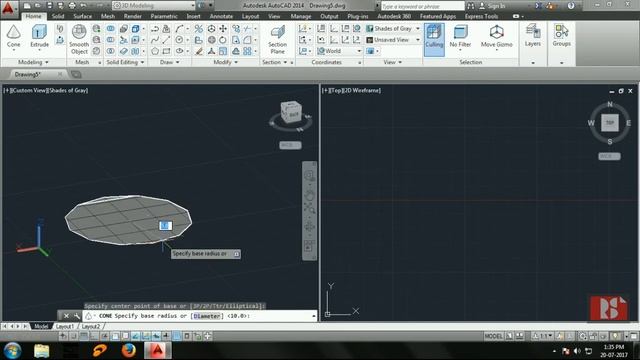640x360 pixels.
Task: Open the 3D Modeling workspace dropdown
Action: [x=154, y=6]
